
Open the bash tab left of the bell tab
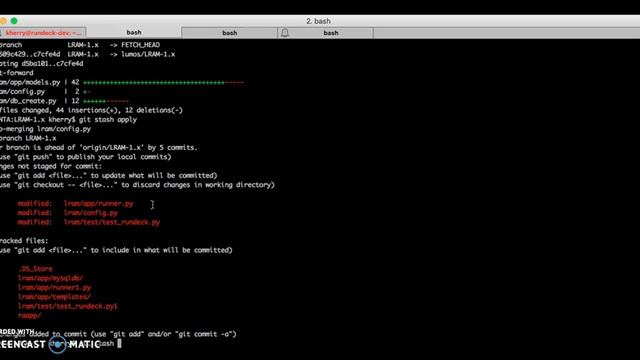point(229,33)
